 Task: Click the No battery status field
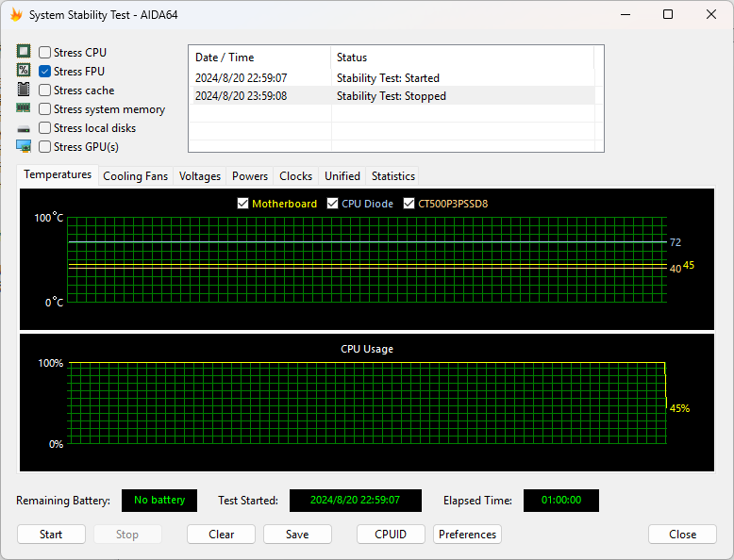click(159, 500)
